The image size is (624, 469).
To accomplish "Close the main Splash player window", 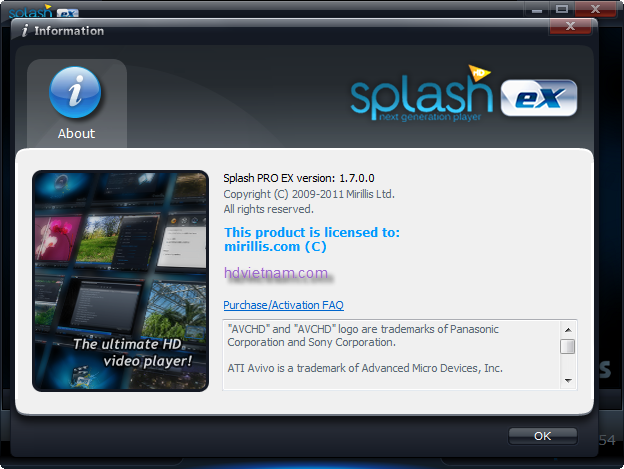I will point(595,9).
